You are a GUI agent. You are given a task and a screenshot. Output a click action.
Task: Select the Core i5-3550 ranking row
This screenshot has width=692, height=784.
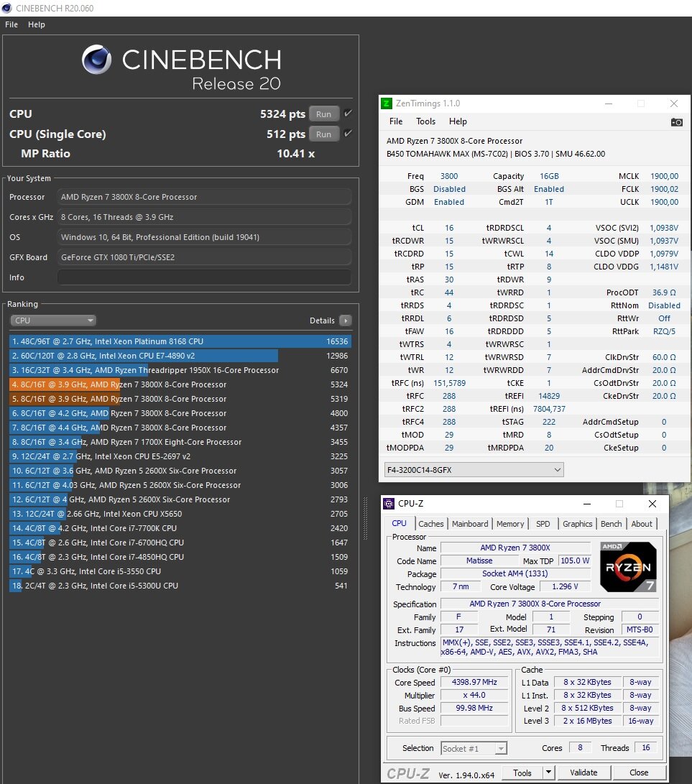pos(180,571)
